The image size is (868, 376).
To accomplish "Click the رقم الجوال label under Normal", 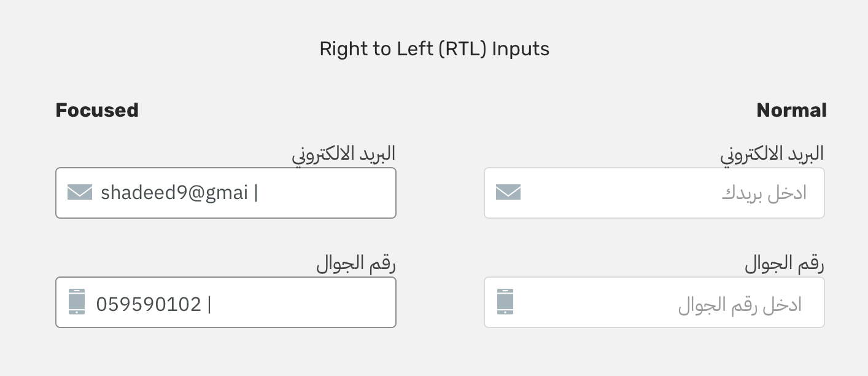I will click(x=784, y=264).
